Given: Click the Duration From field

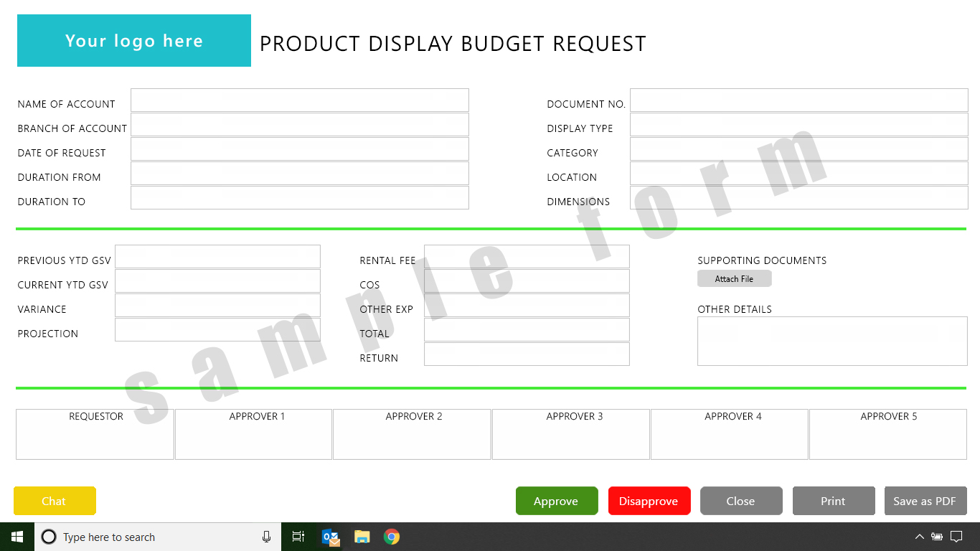Looking at the screenshot, I should tap(300, 174).
